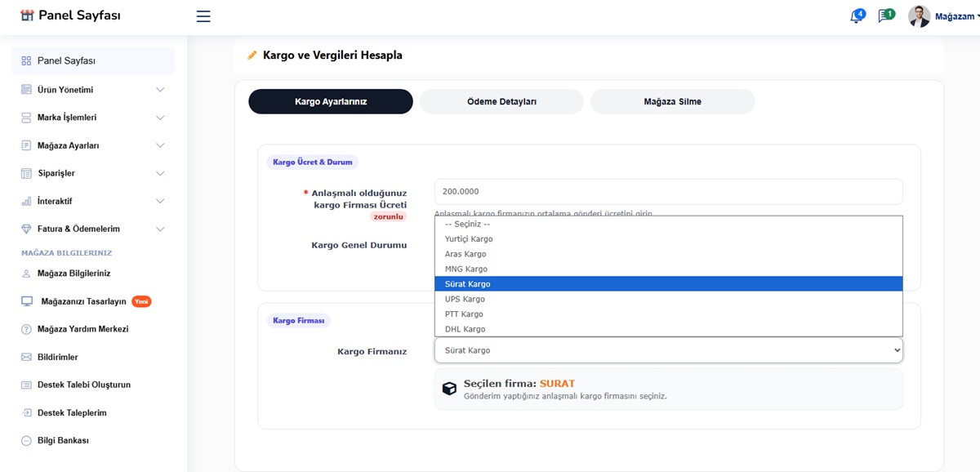
Task: Go to the Mağaza Bilgileriniz page
Action: [73, 274]
